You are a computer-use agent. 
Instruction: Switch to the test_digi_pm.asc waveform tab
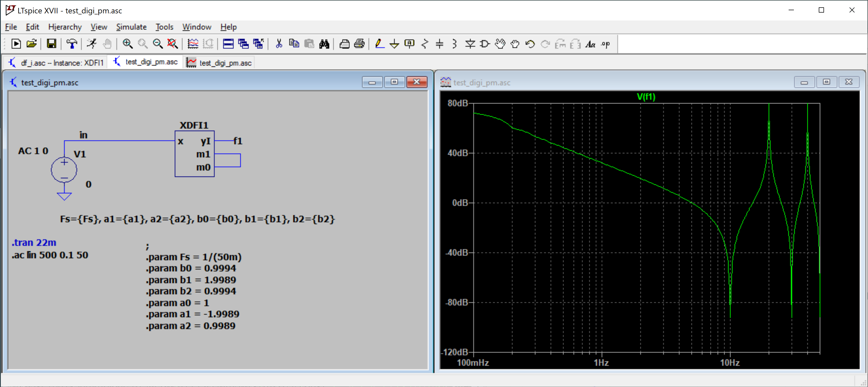pyautogui.click(x=219, y=63)
